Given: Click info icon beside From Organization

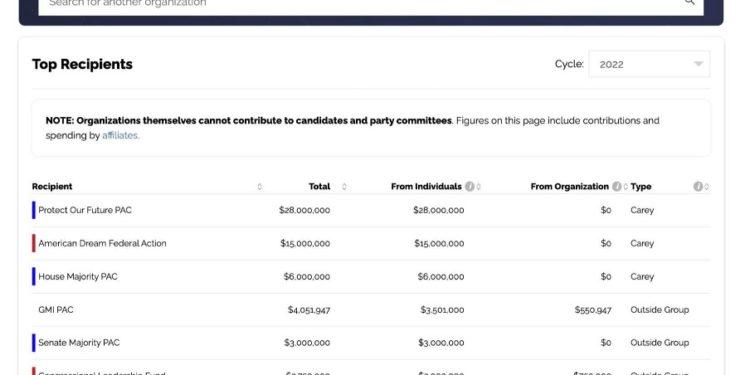Looking at the screenshot, I should coord(617,187).
